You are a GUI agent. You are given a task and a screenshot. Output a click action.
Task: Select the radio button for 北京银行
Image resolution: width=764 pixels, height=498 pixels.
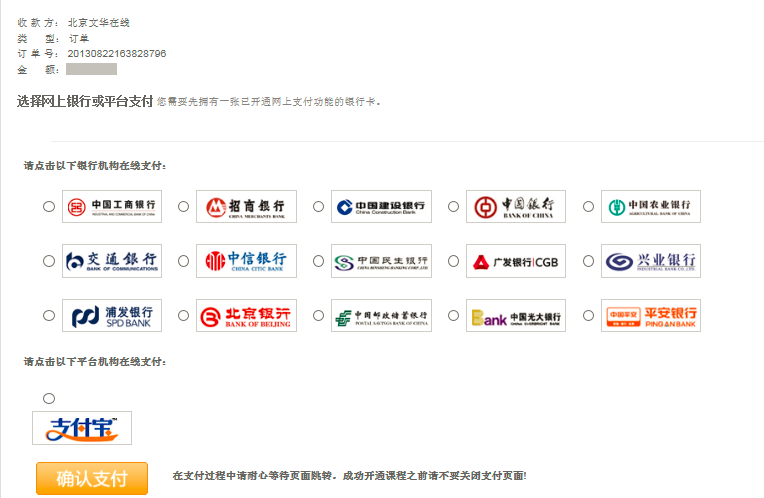[x=183, y=316]
